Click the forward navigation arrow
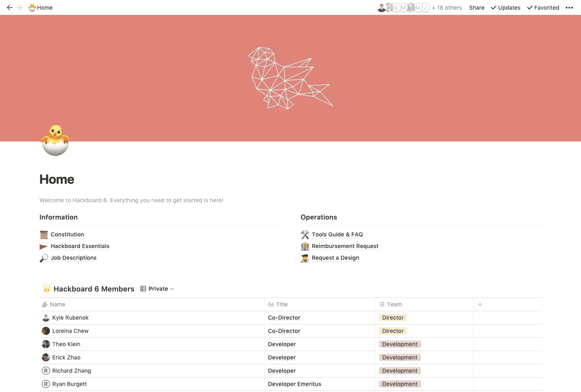581x392 pixels. point(19,8)
